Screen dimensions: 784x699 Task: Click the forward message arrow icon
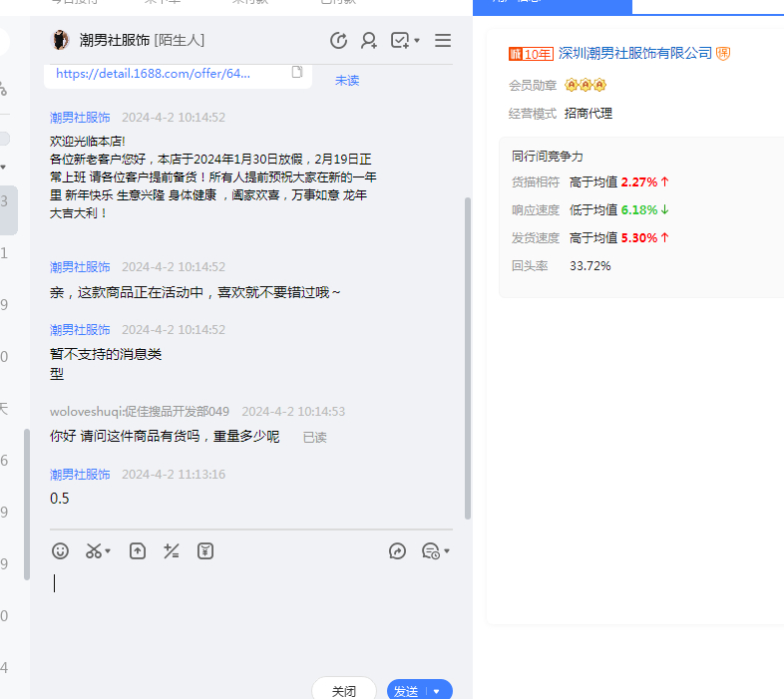coord(397,550)
